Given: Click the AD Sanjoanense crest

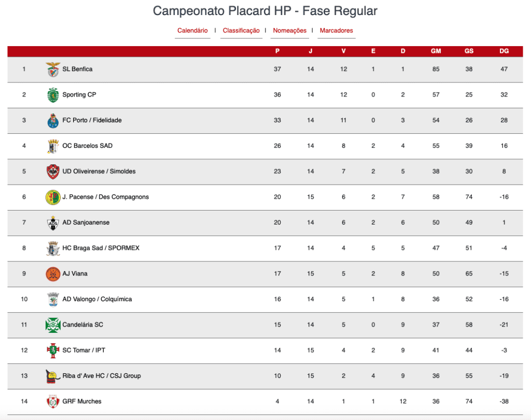Looking at the screenshot, I should pos(53,223).
